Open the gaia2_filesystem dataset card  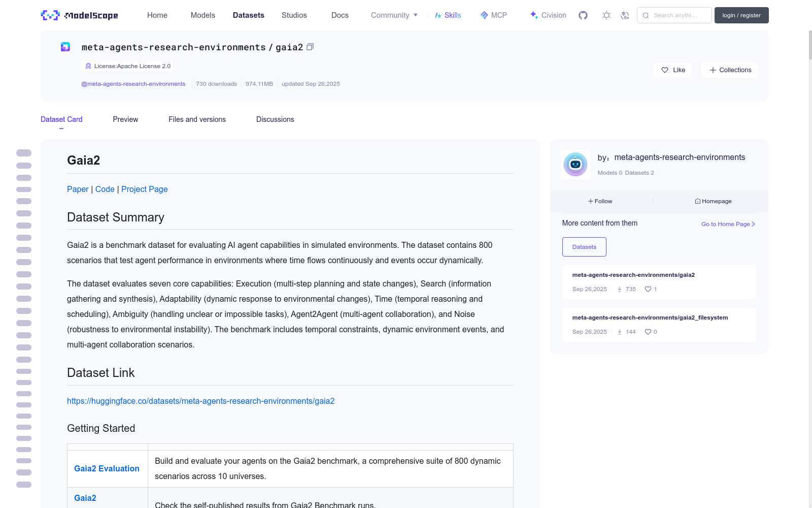659,325
